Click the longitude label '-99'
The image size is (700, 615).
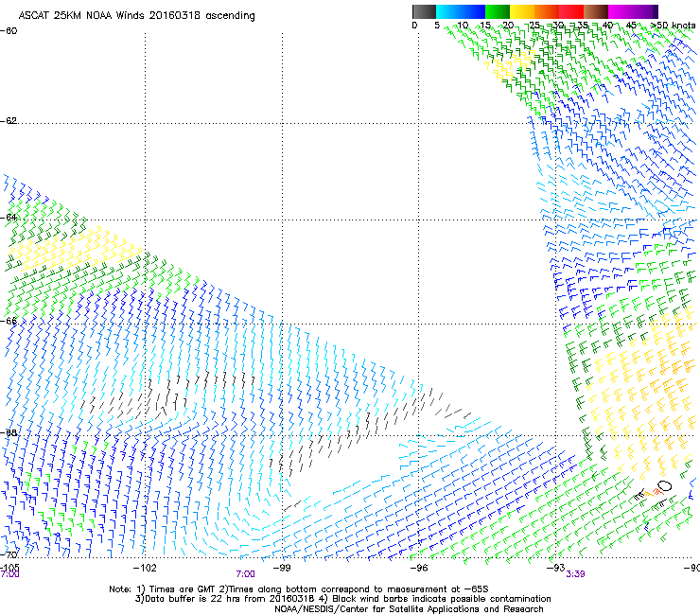click(282, 568)
